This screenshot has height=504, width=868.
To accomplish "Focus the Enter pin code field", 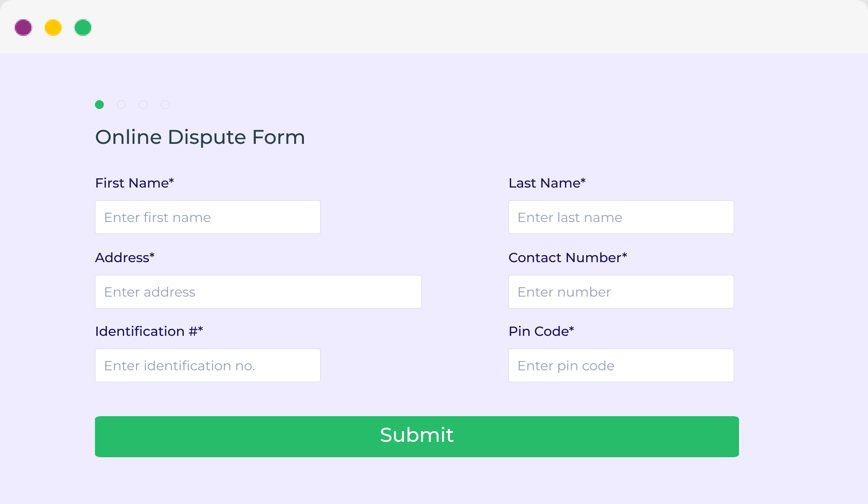I will (x=621, y=365).
